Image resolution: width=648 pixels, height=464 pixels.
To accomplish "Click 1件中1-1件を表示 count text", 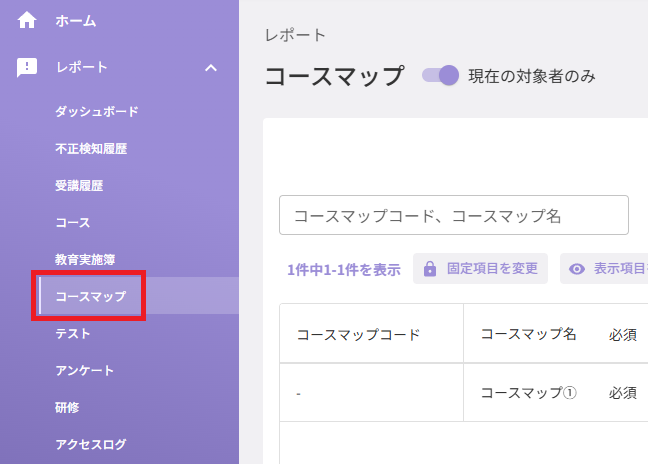I will 344,269.
